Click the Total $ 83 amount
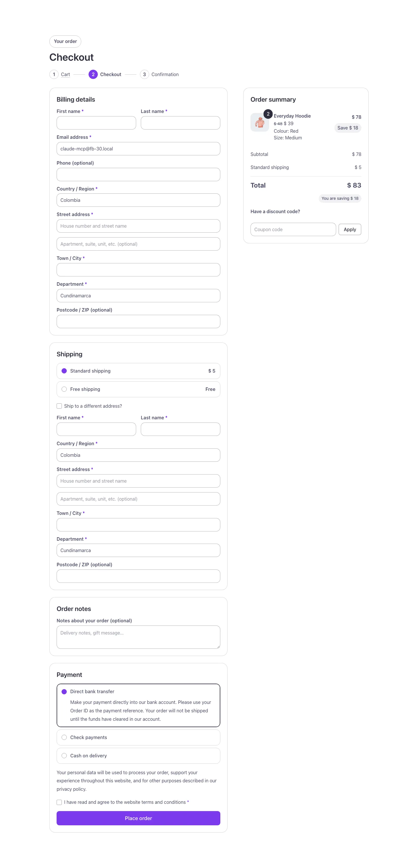 [x=354, y=185]
